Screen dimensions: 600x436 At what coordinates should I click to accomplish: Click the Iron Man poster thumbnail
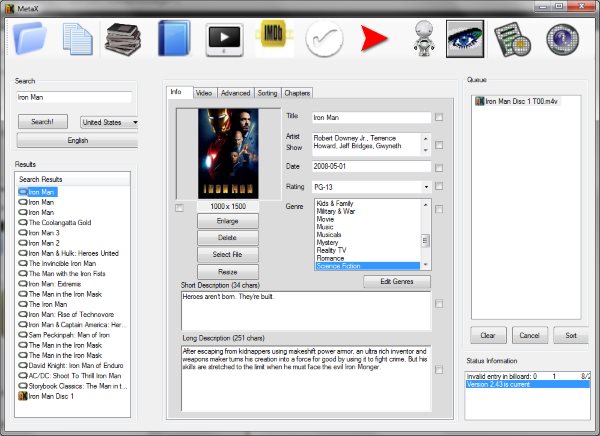coord(228,153)
